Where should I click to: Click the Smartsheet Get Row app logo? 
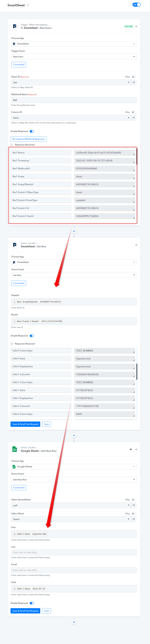point(15,245)
